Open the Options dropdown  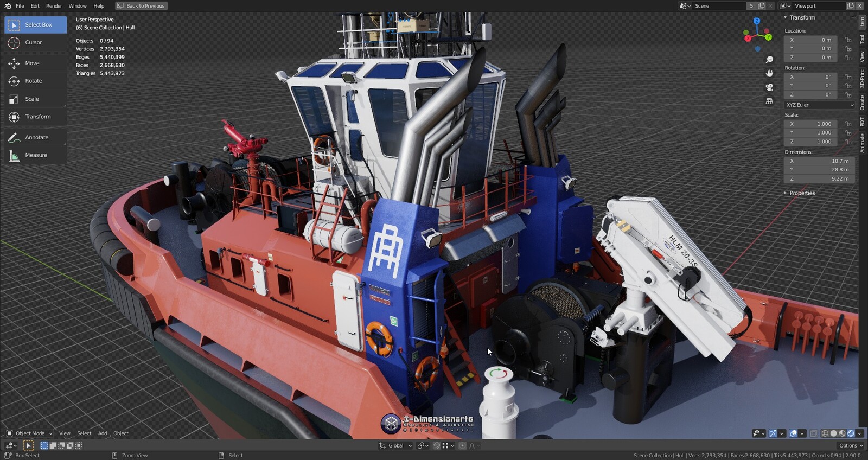[851, 445]
